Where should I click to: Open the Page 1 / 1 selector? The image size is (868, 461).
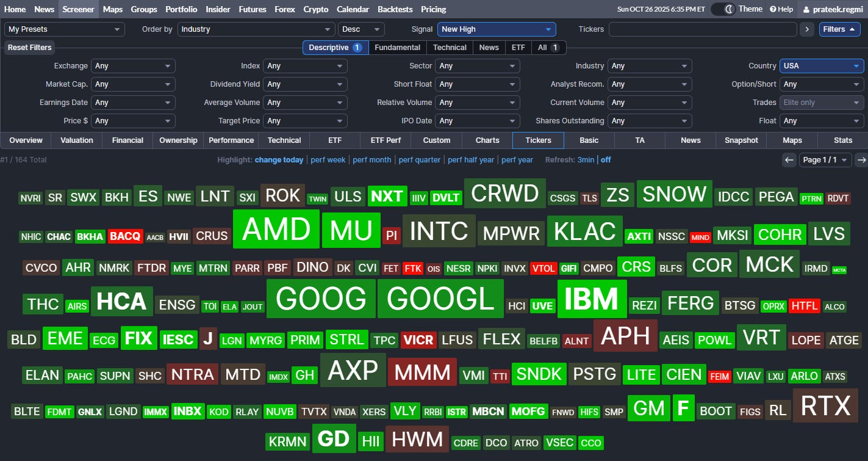pyautogui.click(x=825, y=160)
